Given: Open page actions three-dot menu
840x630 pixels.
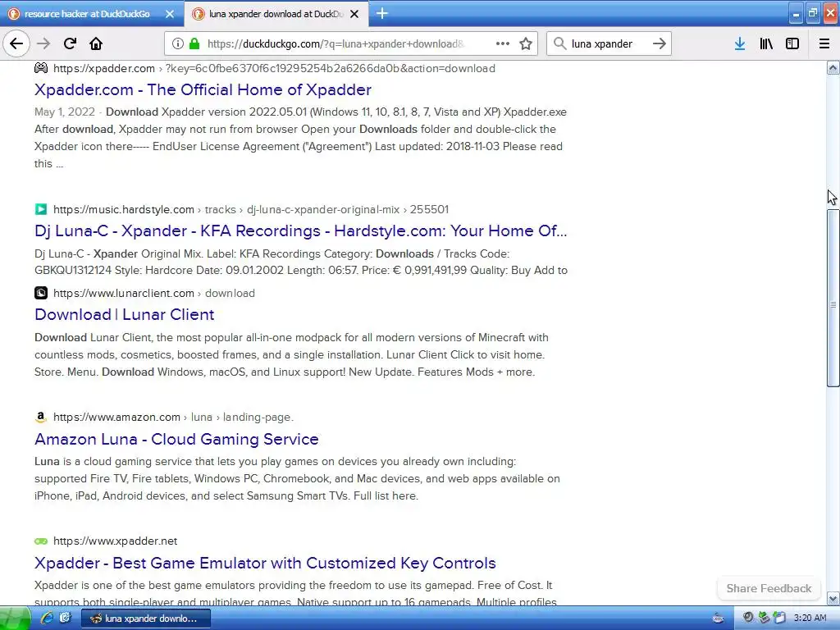Looking at the screenshot, I should 503,43.
